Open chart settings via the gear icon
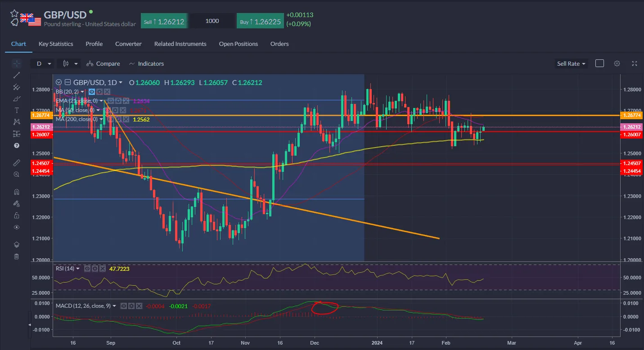644x350 pixels. (x=617, y=63)
